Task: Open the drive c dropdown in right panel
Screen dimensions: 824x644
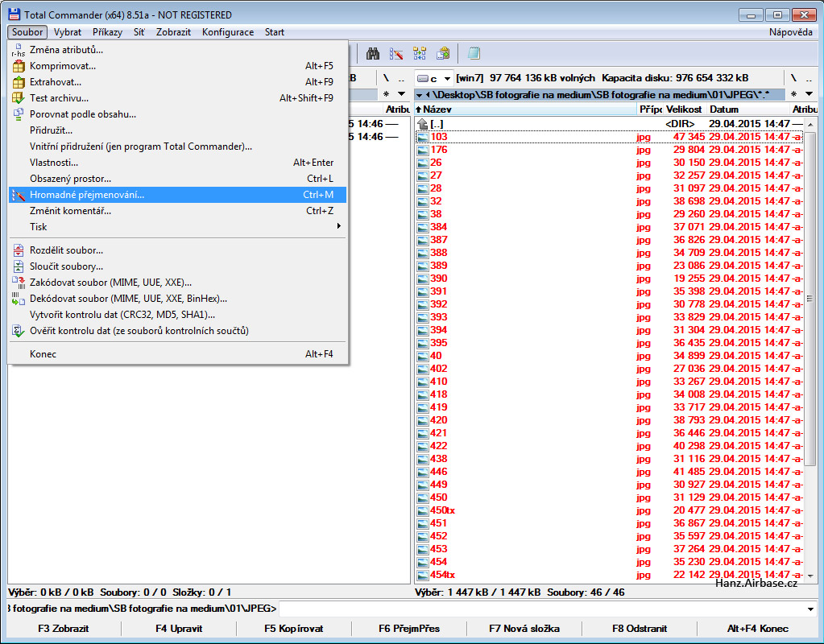Action: click(433, 79)
